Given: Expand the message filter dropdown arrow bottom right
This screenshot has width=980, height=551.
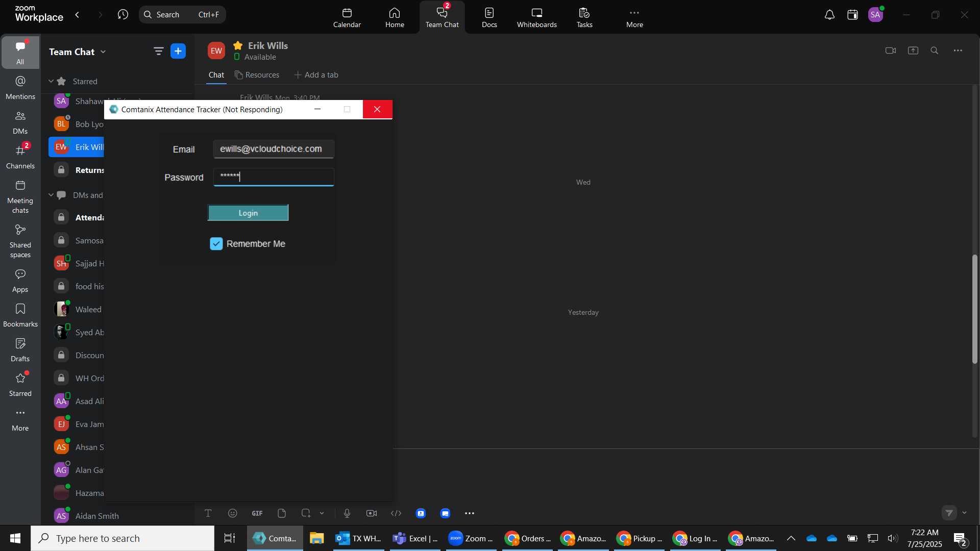Looking at the screenshot, I should 964,513.
